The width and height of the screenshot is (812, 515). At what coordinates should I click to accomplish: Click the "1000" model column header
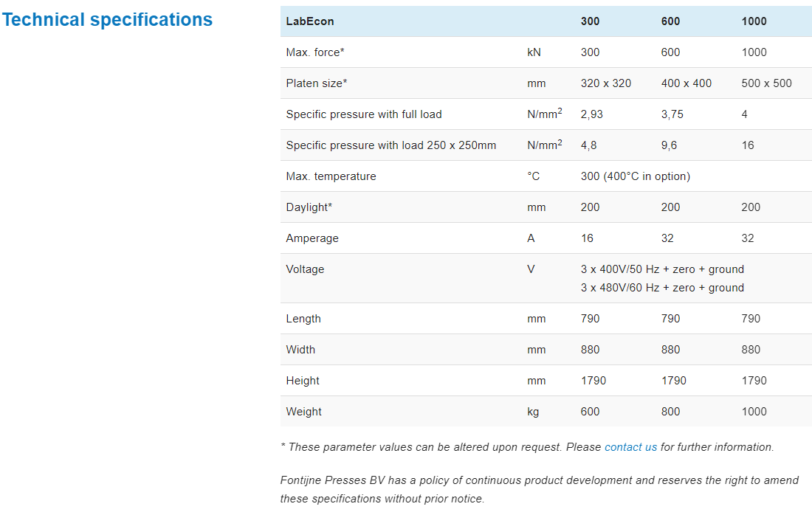pyautogui.click(x=754, y=21)
